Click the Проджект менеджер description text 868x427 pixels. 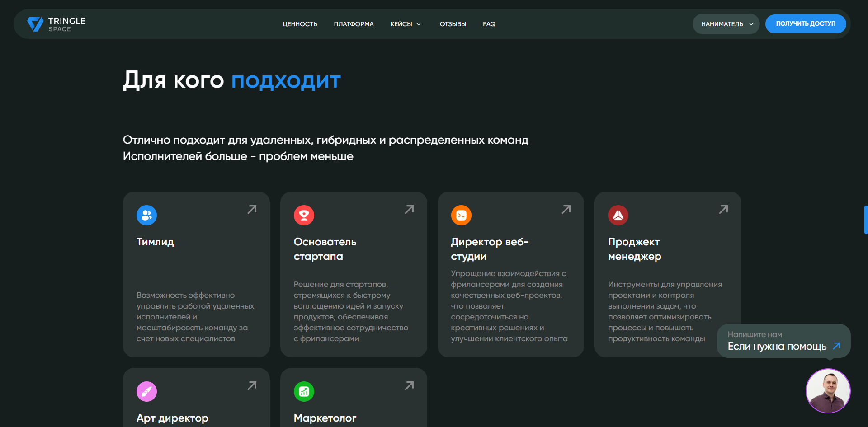(x=665, y=311)
